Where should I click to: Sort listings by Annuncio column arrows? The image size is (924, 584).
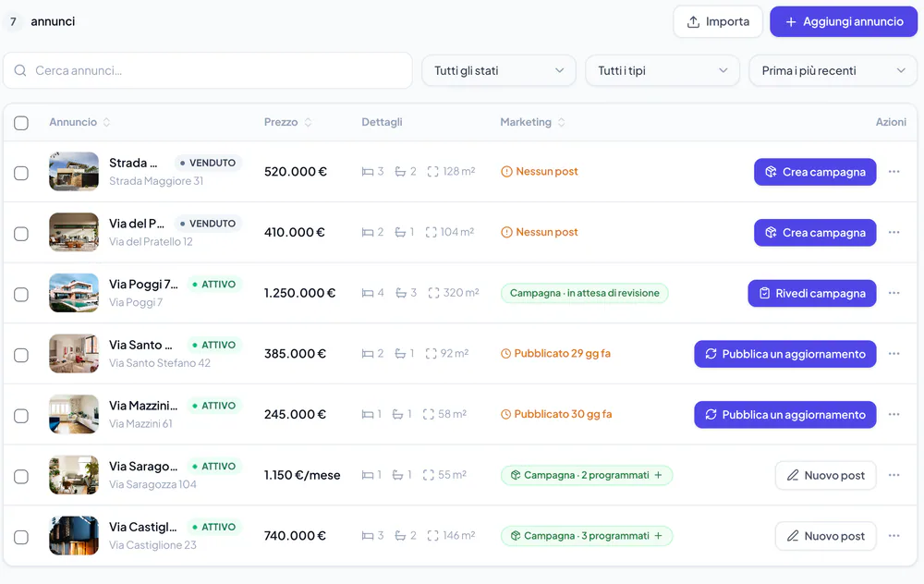[x=106, y=122]
